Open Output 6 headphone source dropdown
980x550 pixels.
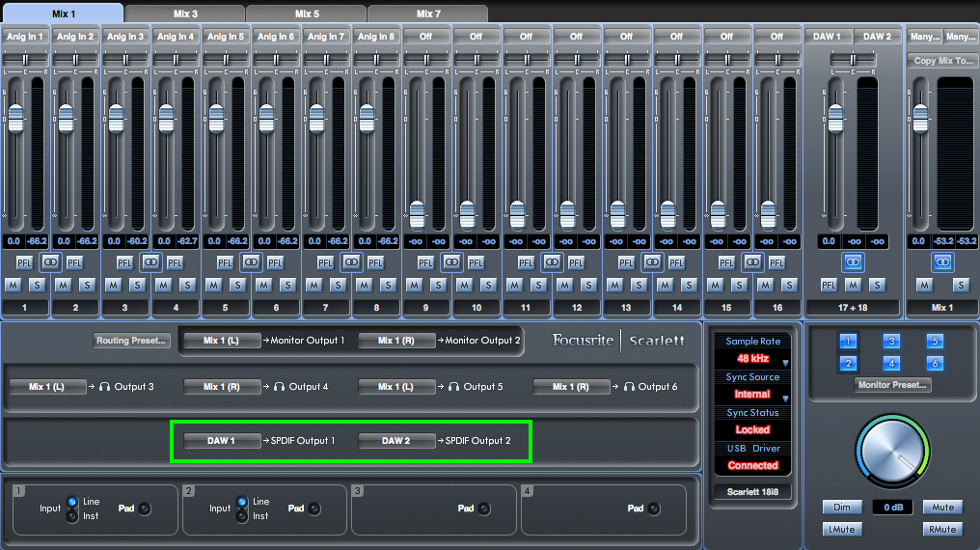click(x=571, y=387)
